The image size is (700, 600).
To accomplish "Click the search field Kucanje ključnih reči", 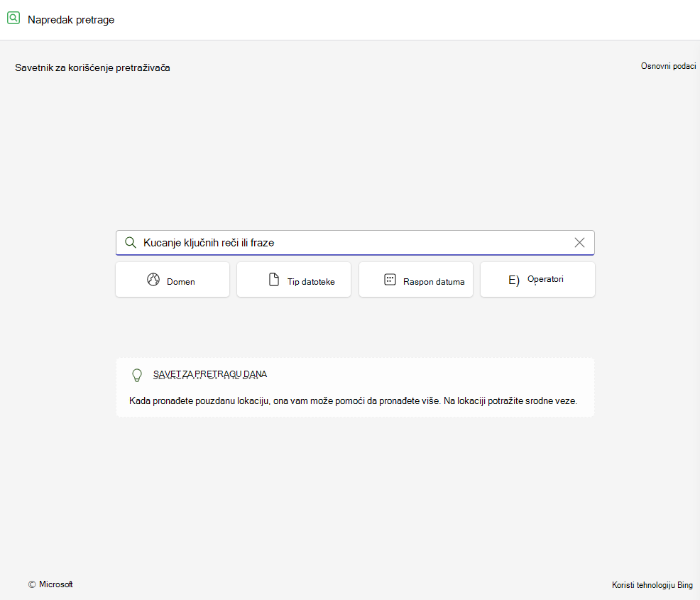I will [355, 242].
